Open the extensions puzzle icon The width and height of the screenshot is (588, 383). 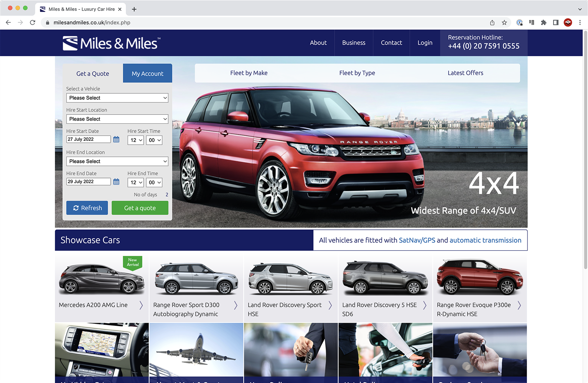[543, 22]
